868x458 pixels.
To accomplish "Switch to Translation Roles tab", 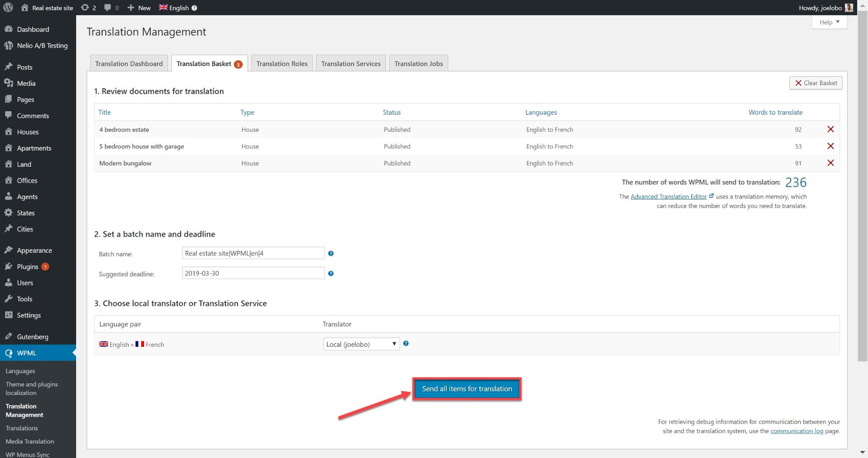I will tap(282, 63).
